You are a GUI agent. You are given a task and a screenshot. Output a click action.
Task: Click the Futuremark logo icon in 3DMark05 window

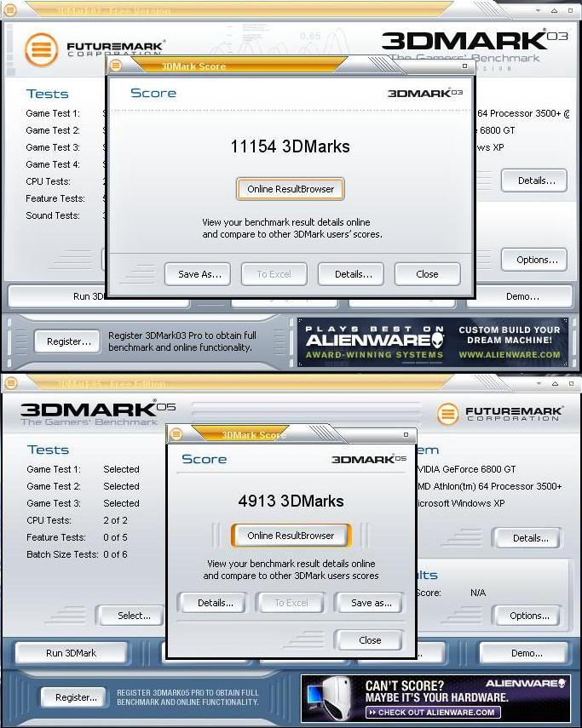447,413
